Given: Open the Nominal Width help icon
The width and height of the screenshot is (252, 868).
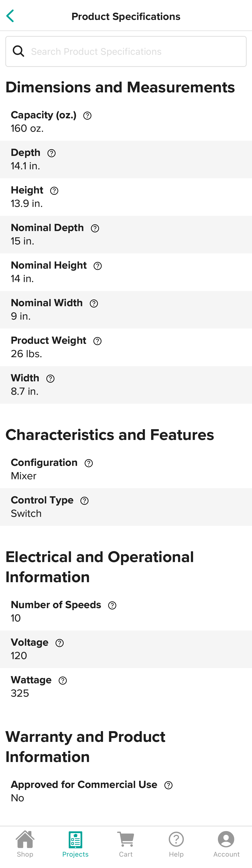Looking at the screenshot, I should [x=94, y=303].
